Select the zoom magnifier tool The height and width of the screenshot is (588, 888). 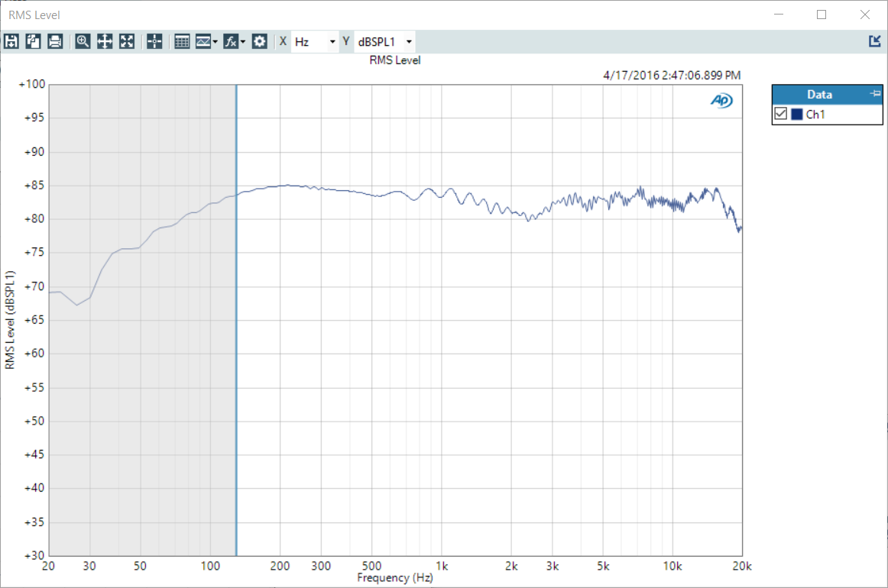(x=83, y=41)
